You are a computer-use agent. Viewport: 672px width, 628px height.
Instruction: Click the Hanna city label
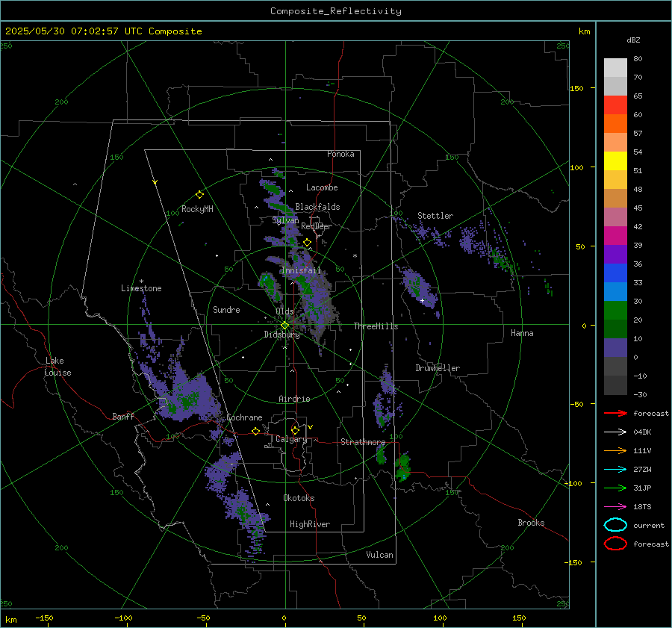(522, 333)
